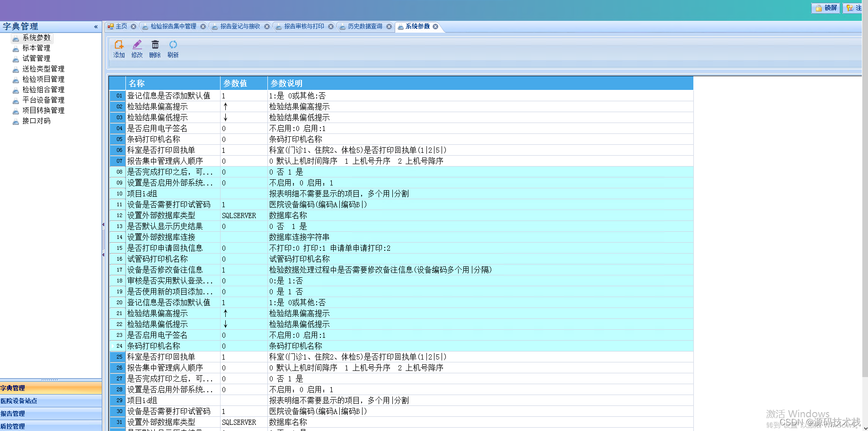Click the 修改 (edit) pencil icon
Image resolution: width=868 pixels, height=431 pixels.
coord(137,49)
